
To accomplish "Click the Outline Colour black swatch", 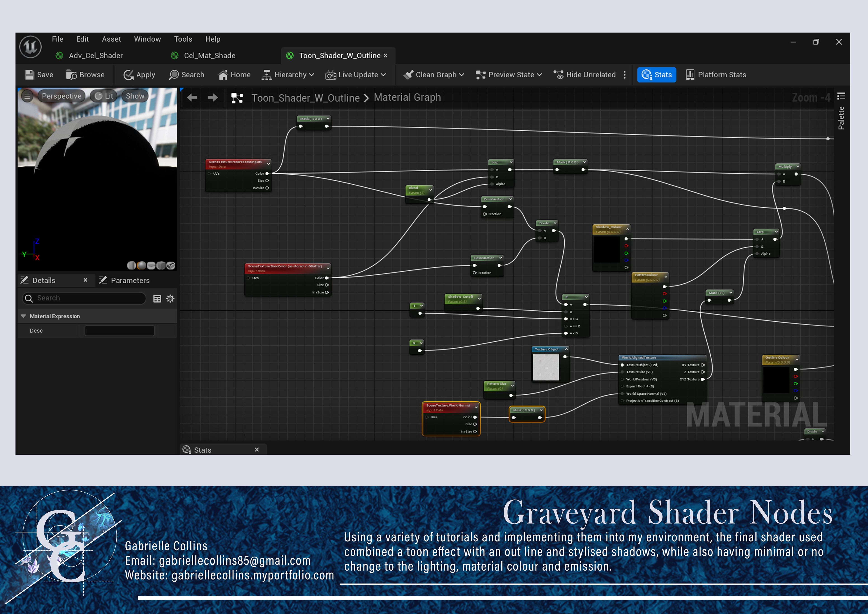I will point(776,380).
